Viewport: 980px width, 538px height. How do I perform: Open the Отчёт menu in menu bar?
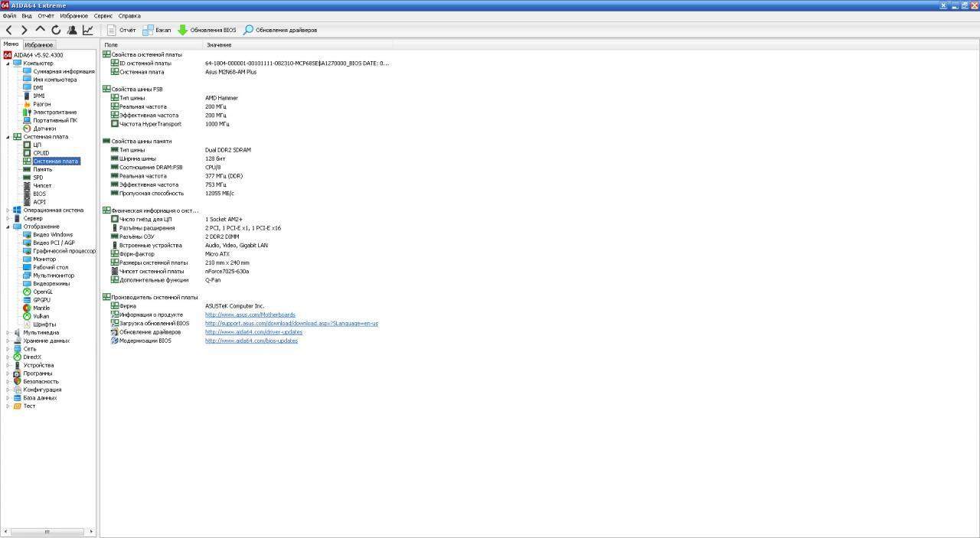(46, 15)
